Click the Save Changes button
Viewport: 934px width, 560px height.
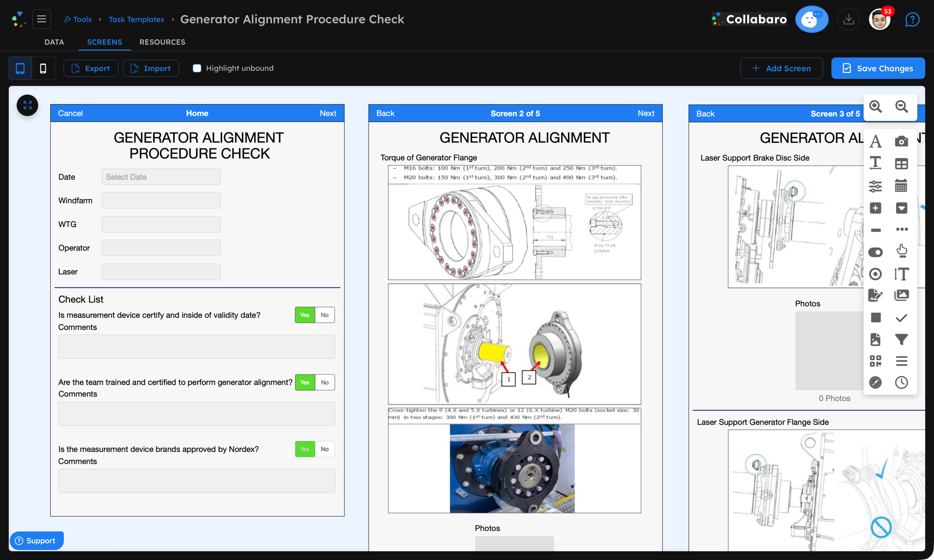click(x=878, y=68)
